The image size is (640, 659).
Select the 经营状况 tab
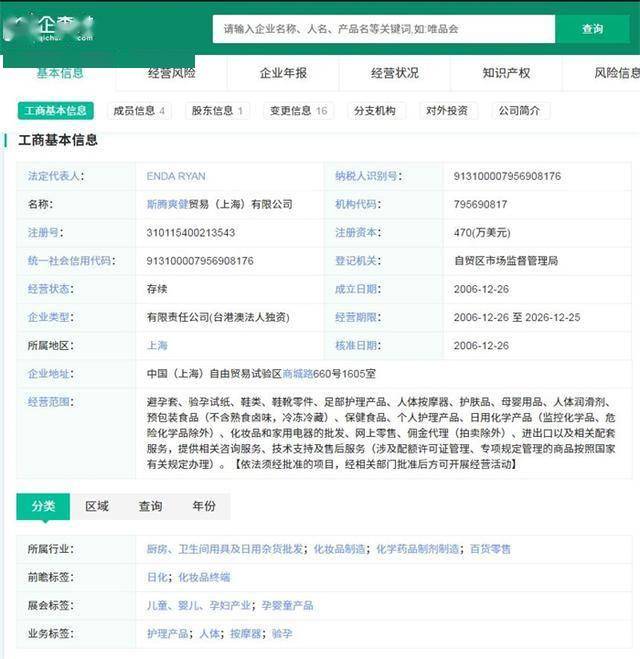(395, 73)
